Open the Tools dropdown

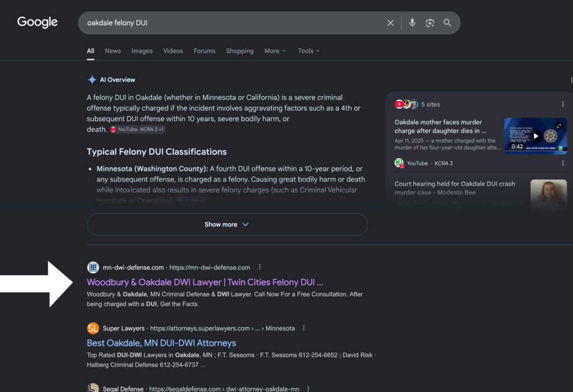308,51
